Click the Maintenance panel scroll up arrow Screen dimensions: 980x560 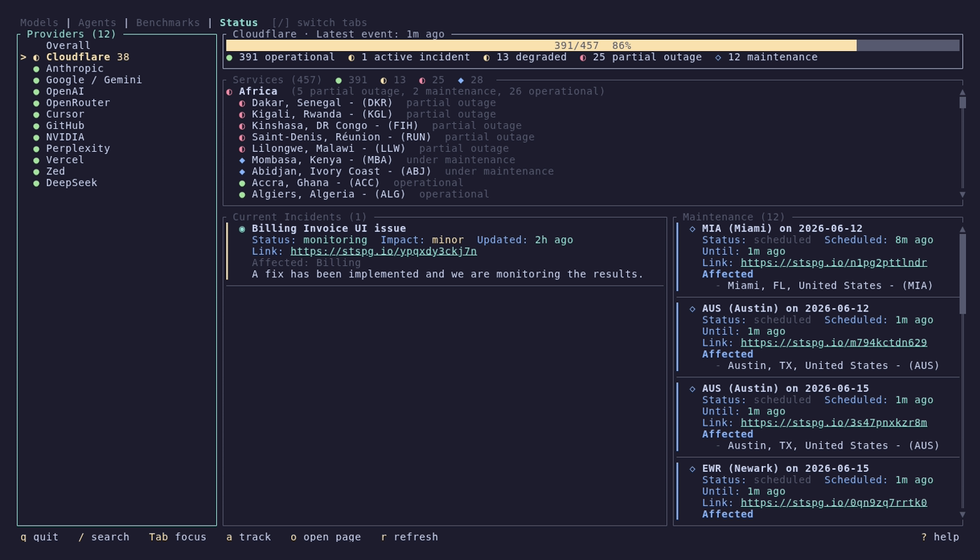click(962, 229)
